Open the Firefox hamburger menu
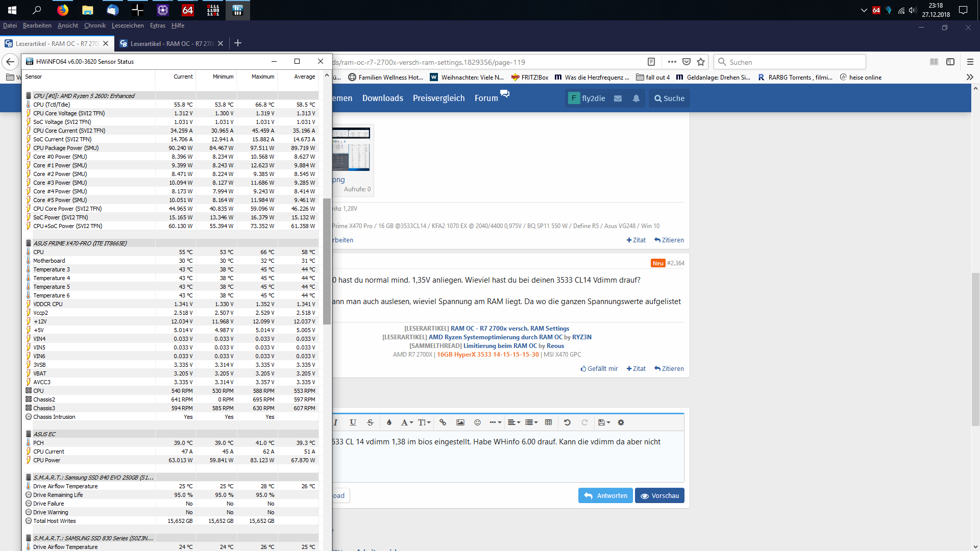 [970, 62]
